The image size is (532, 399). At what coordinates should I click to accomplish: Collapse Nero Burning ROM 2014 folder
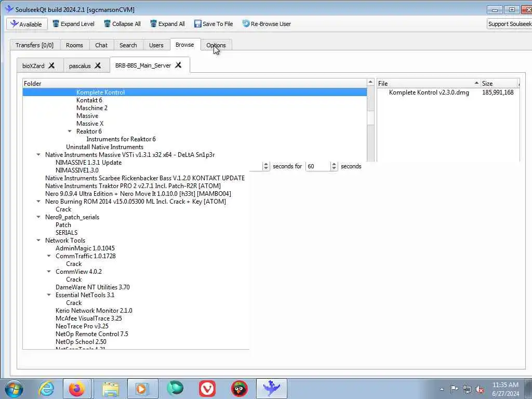(38, 202)
